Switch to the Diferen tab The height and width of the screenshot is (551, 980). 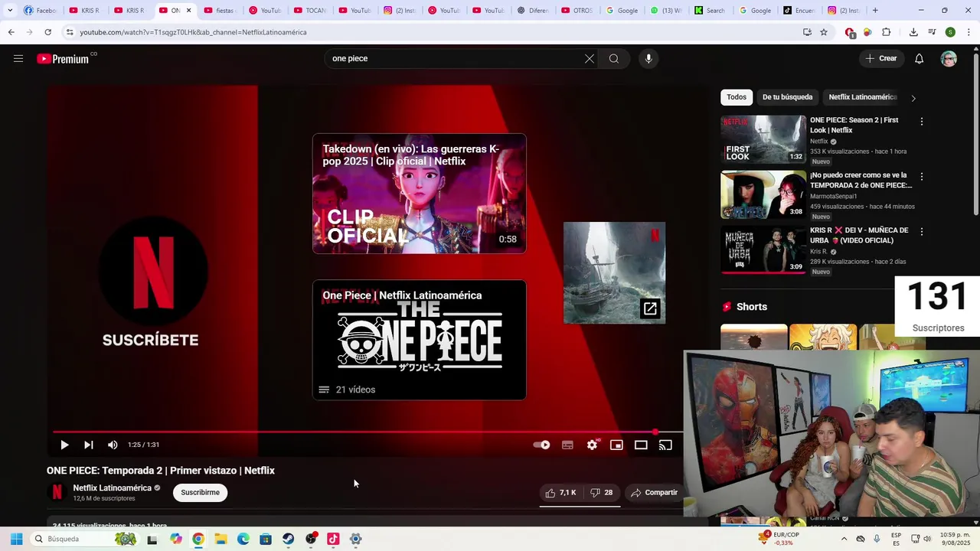(x=533, y=11)
